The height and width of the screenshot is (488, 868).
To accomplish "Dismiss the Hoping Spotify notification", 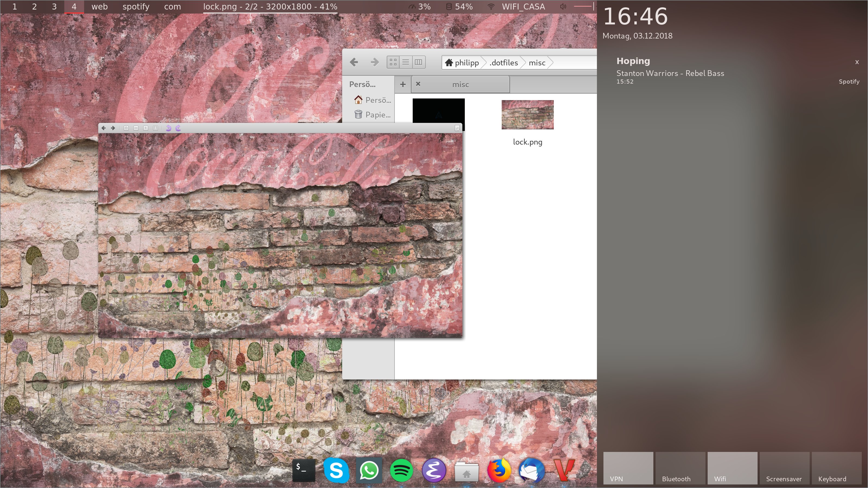I will click(857, 62).
